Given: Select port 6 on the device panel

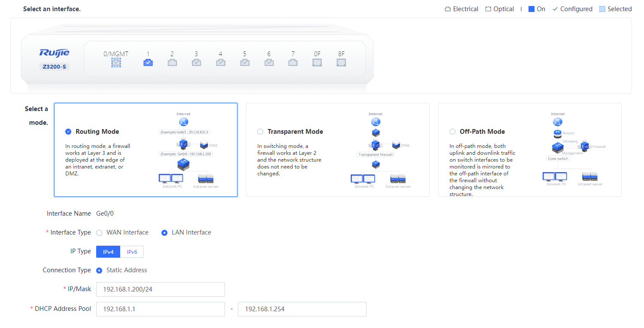Looking at the screenshot, I should pos(269,63).
